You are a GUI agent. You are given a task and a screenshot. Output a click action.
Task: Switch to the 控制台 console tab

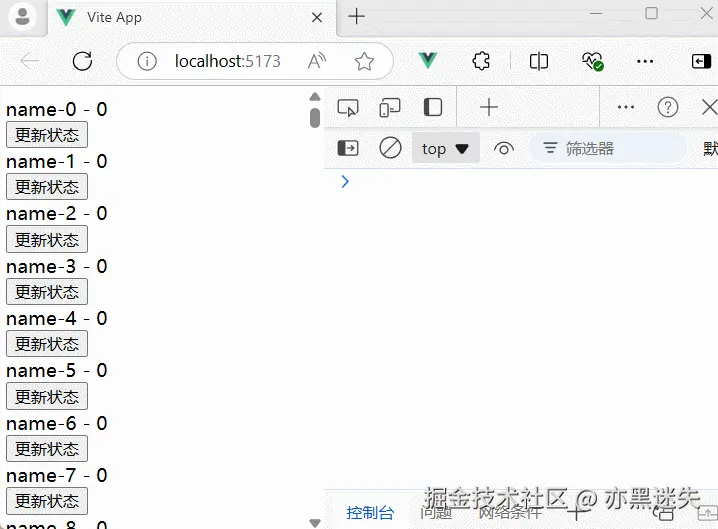tap(370, 513)
